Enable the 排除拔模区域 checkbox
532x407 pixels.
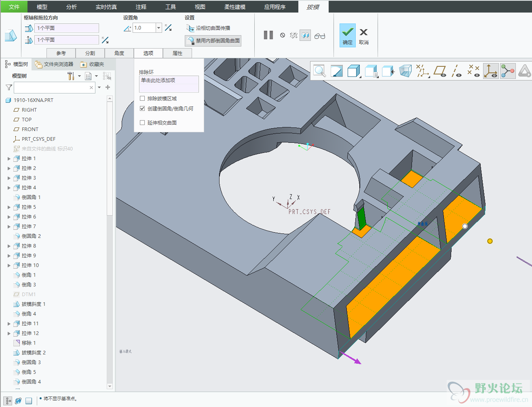tap(142, 98)
